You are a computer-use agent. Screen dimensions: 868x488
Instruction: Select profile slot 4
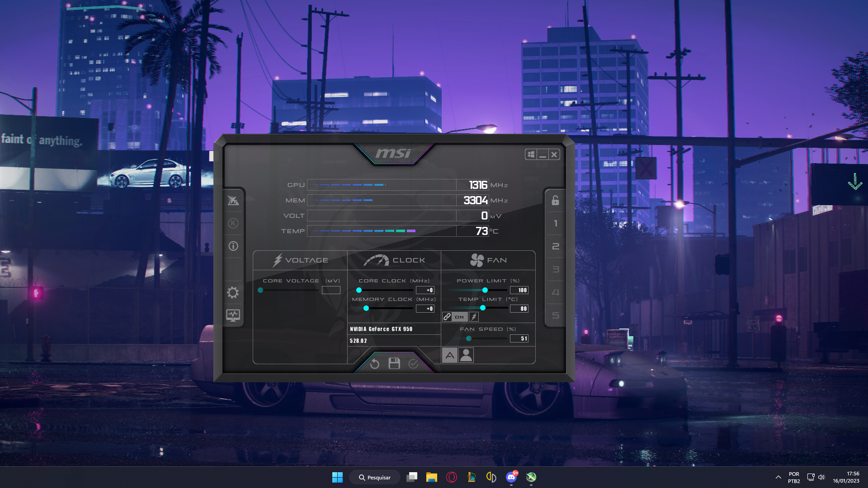point(556,292)
